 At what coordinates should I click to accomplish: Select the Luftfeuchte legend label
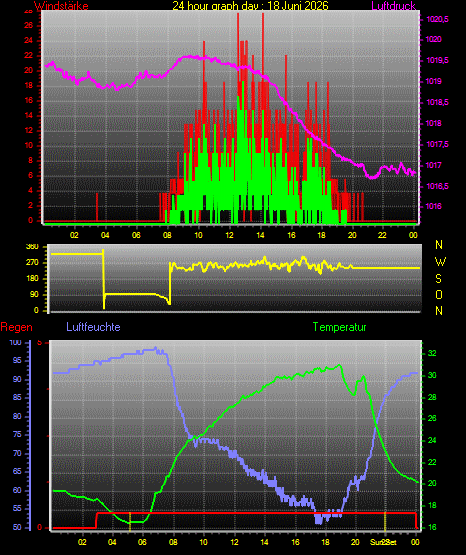pos(93,327)
